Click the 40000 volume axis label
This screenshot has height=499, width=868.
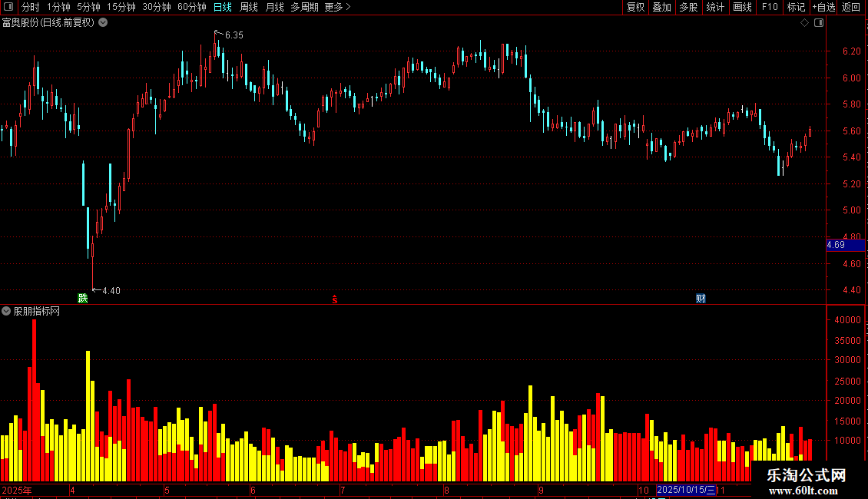tap(847, 320)
